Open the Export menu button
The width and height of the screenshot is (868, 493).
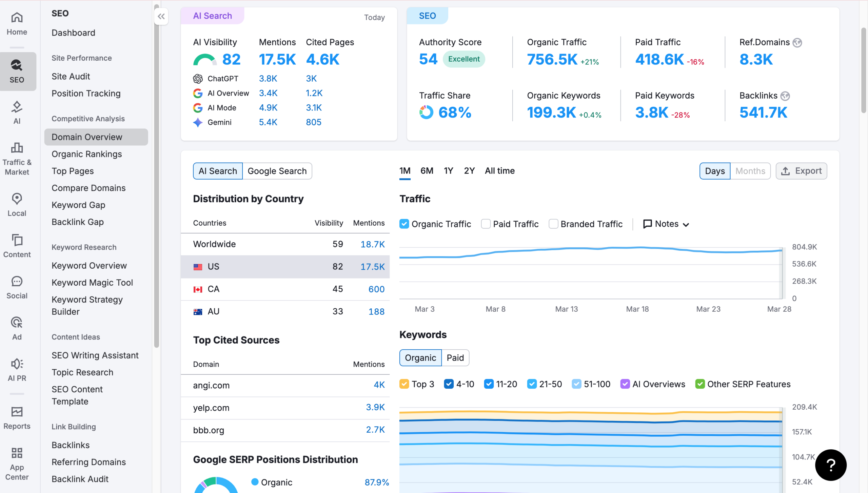pos(801,171)
